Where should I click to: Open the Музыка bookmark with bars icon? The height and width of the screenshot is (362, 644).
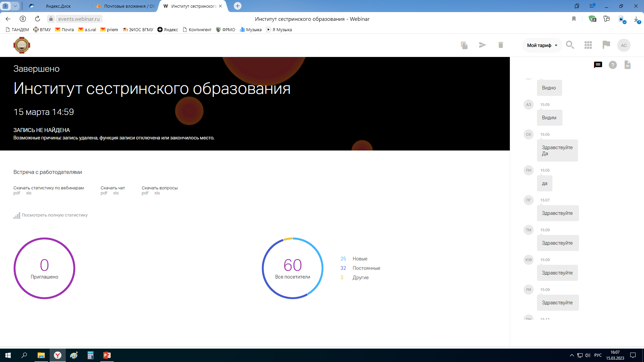[x=251, y=29]
